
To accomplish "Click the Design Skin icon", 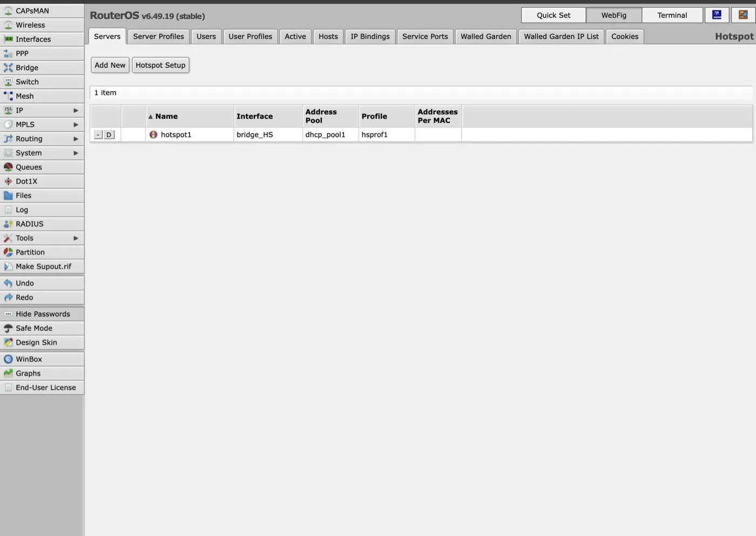I will [8, 342].
